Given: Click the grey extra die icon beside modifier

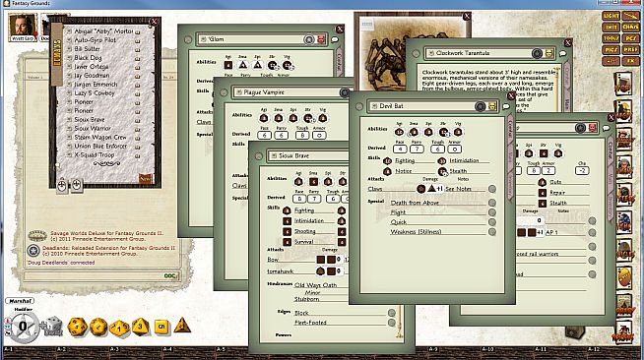Looking at the screenshot, I should point(53,327).
